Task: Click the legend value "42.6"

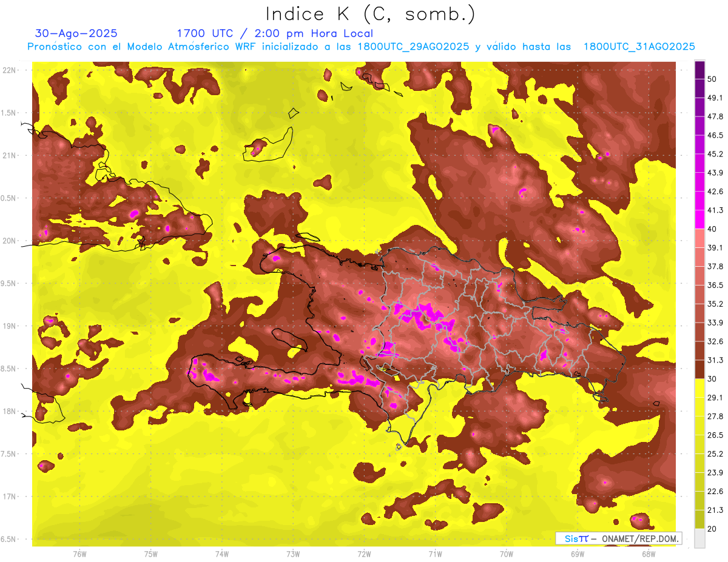Action: tap(715, 192)
